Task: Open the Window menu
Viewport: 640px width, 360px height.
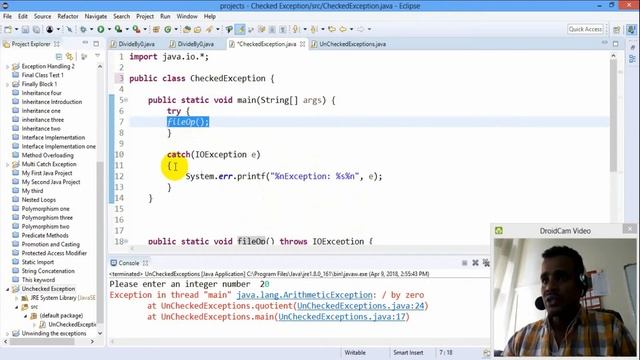Action: pyautogui.click(x=187, y=16)
